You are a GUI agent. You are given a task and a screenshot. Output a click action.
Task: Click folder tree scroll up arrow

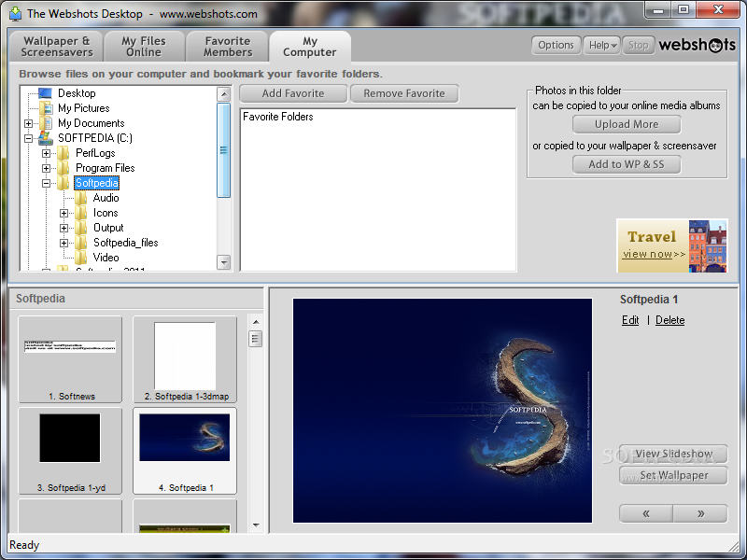pyautogui.click(x=223, y=94)
